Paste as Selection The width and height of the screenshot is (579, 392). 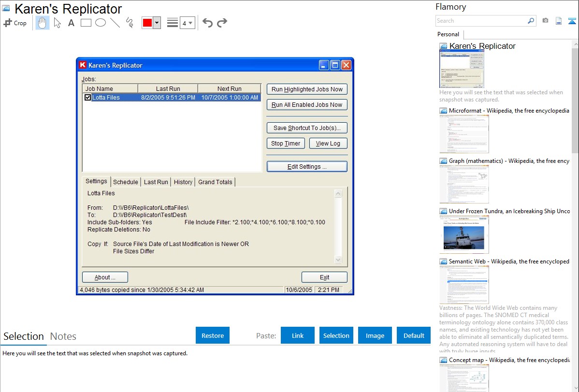336,335
